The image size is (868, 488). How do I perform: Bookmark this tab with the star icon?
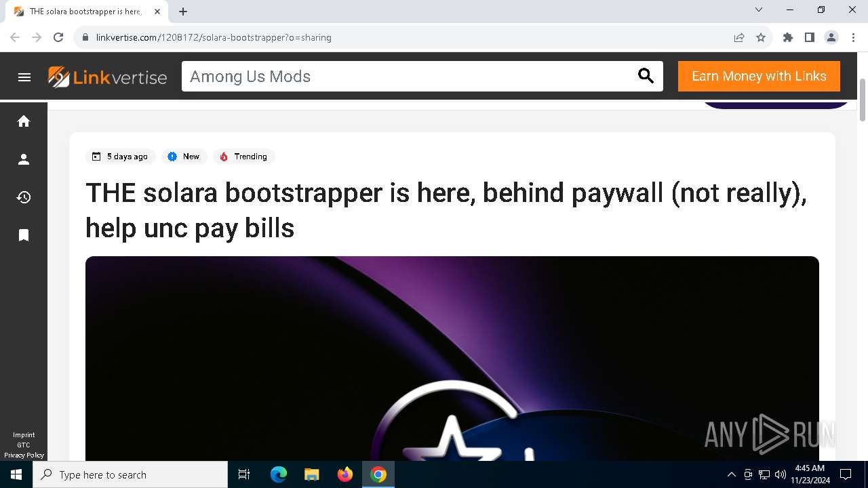click(x=761, y=37)
